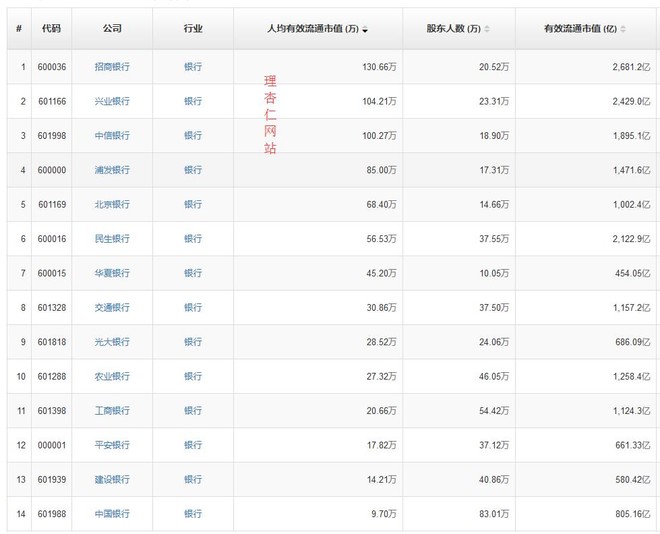Select stock code 601988
Image resolution: width=660 pixels, height=534 pixels.
[x=52, y=514]
